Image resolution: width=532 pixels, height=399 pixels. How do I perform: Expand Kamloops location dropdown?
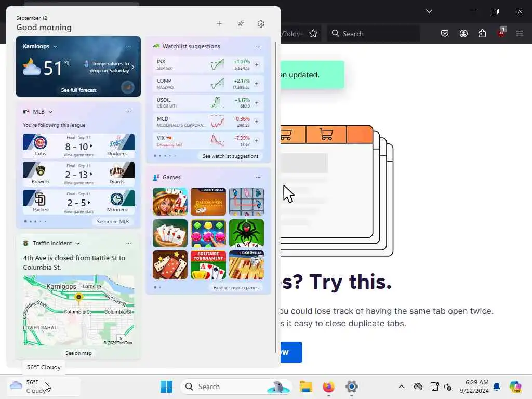coord(55,46)
